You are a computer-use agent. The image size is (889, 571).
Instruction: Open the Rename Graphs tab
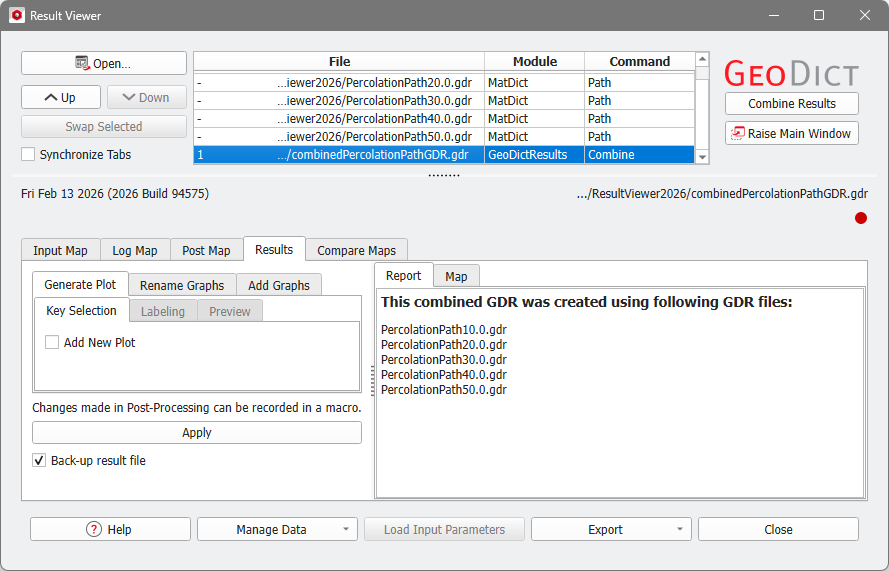(182, 285)
